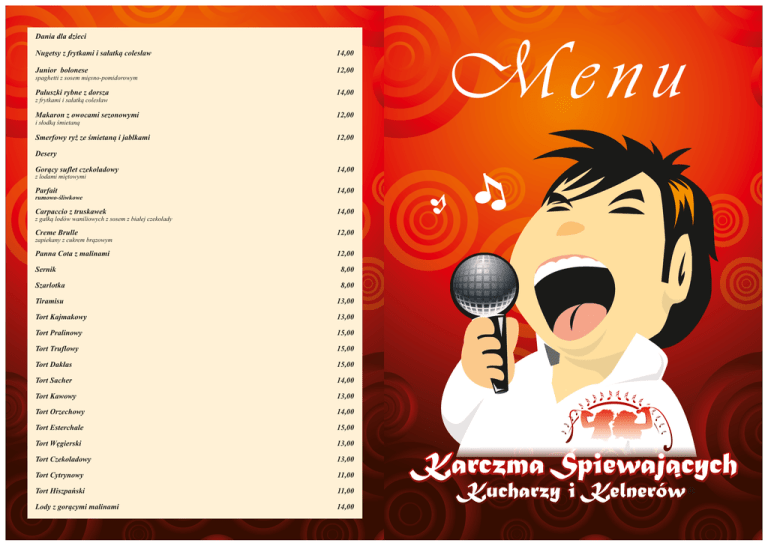Click the large Menu title
Image resolution: width=768 pixels, height=546 pixels.
click(569, 76)
